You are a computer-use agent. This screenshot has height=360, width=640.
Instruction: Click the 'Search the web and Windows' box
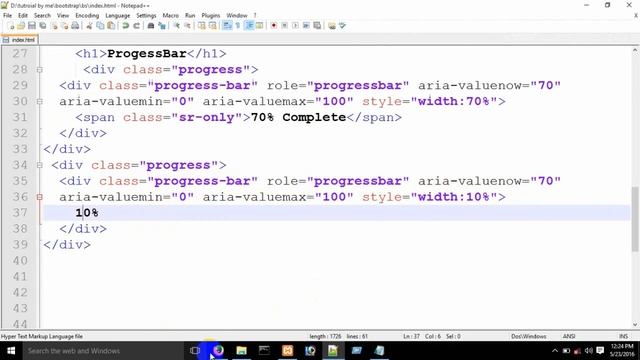[x=102, y=351]
